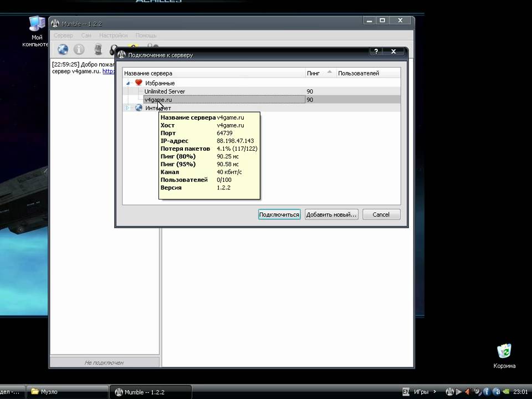Click the Музло folder taskbar button
The image size is (532, 399).
coord(67,392)
